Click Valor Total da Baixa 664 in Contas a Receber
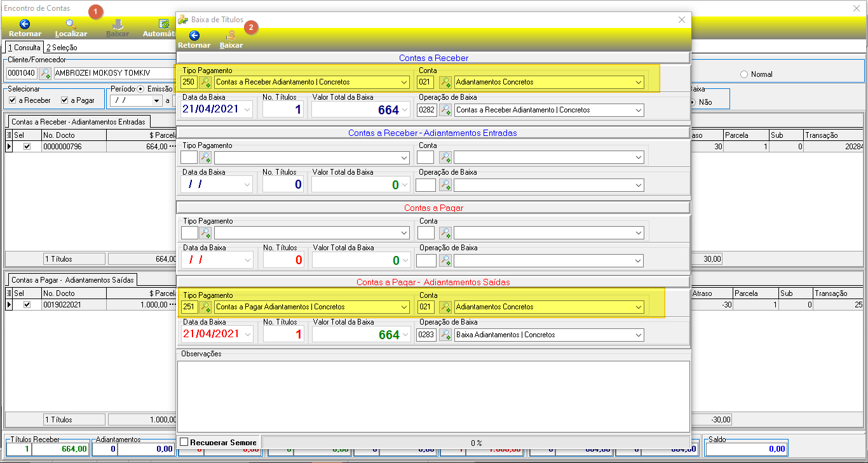 [x=360, y=110]
